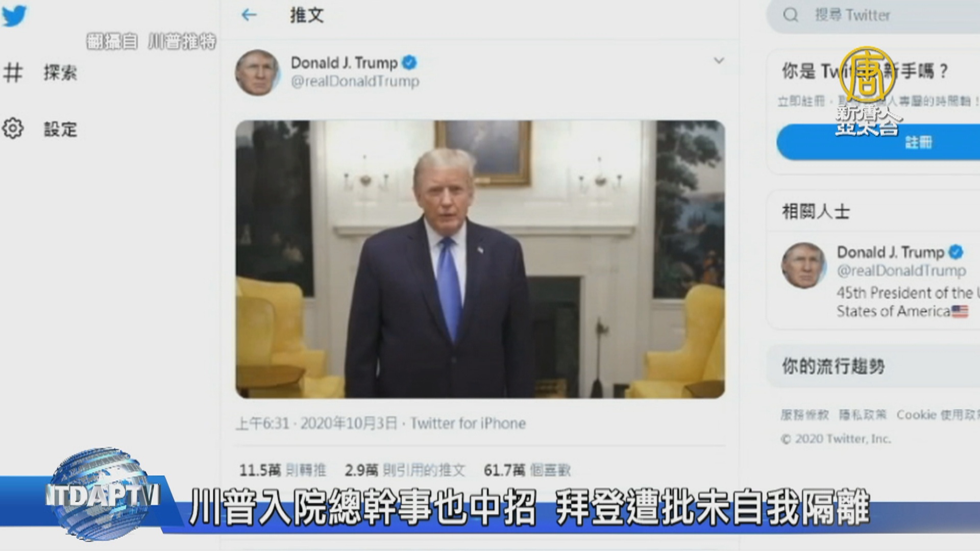Viewport: 980px width, 551px height.
Task: Select 設定 in the left sidebar
Action: pos(60,129)
